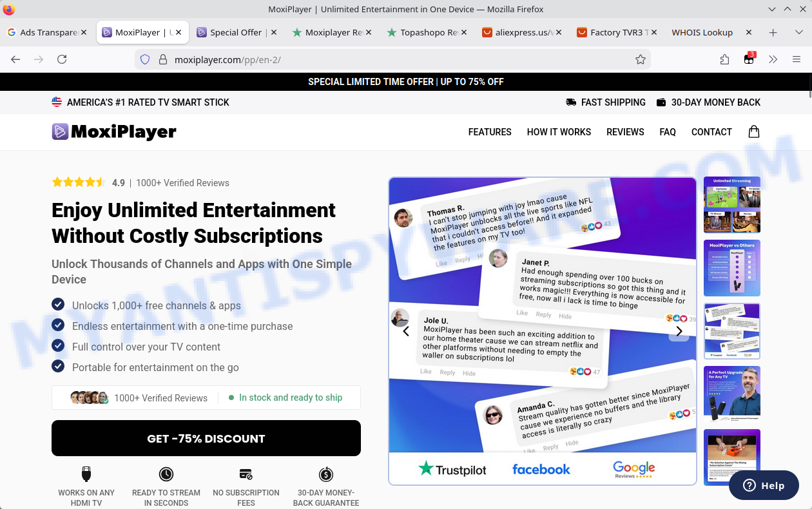Open the CONTACT nav link

tap(711, 132)
